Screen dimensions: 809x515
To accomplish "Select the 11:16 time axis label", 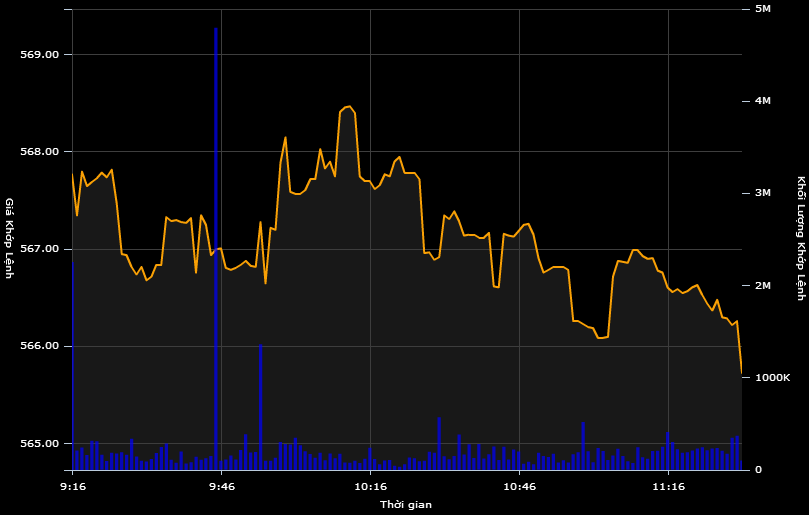I will [668, 487].
